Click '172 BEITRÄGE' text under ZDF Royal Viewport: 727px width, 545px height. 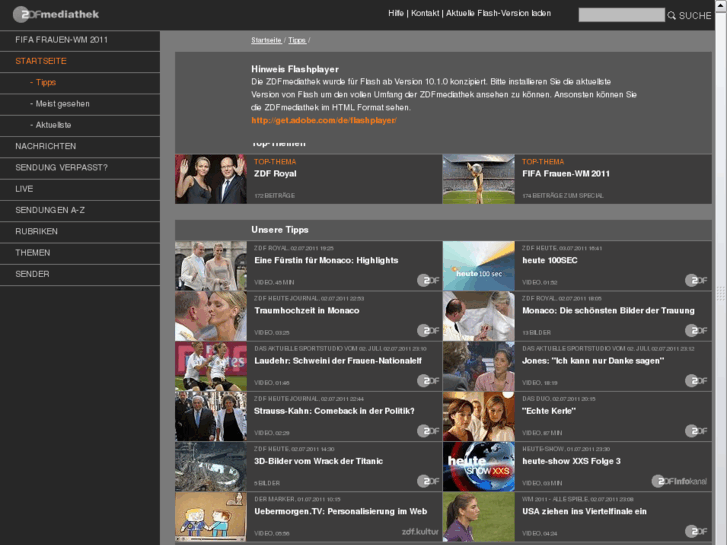(274, 196)
